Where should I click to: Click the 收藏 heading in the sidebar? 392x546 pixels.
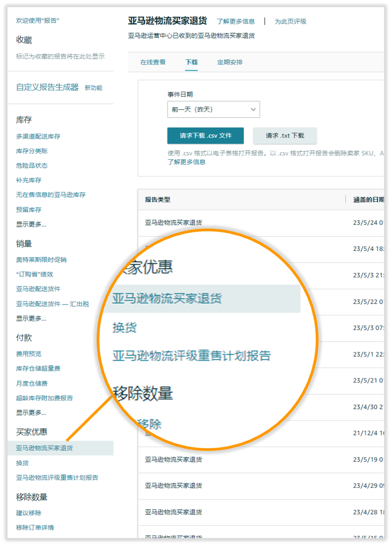pyautogui.click(x=24, y=40)
